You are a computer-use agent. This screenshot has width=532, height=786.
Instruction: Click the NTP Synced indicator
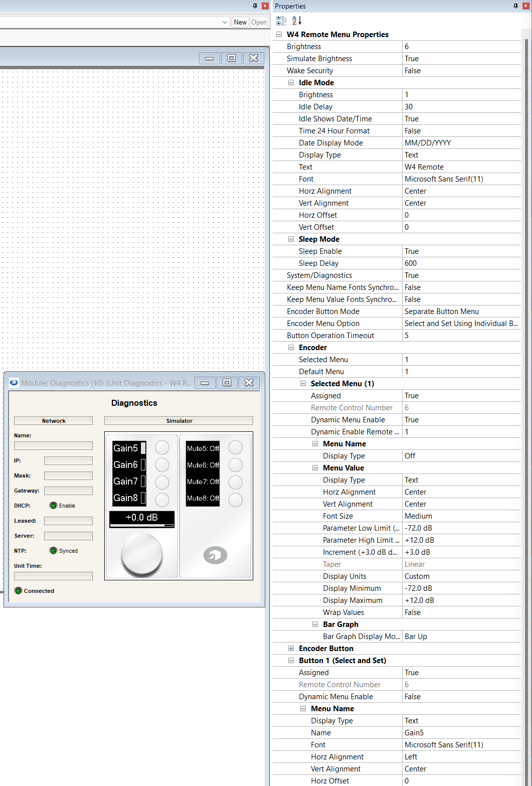[53, 551]
